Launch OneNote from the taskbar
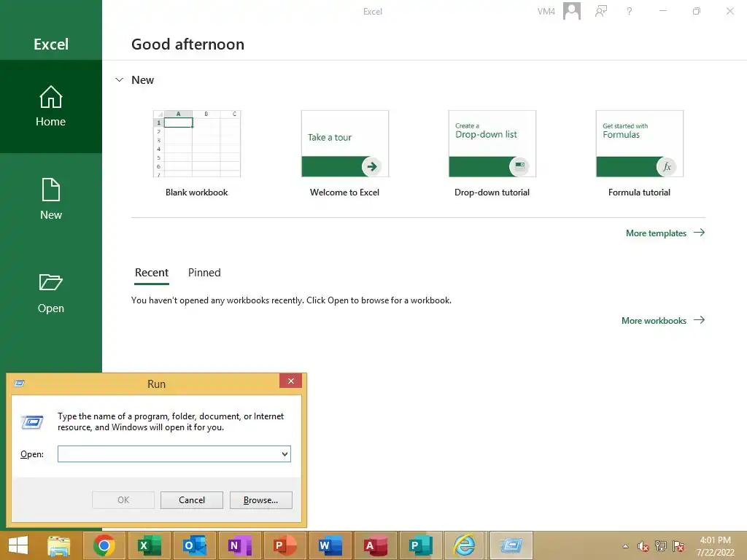 tap(239, 545)
